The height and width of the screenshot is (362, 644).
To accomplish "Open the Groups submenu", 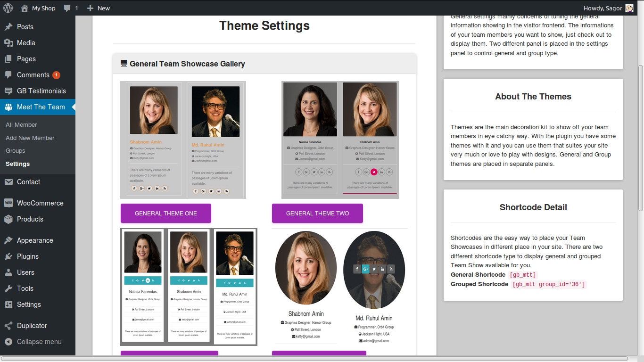I will pyautogui.click(x=16, y=151).
